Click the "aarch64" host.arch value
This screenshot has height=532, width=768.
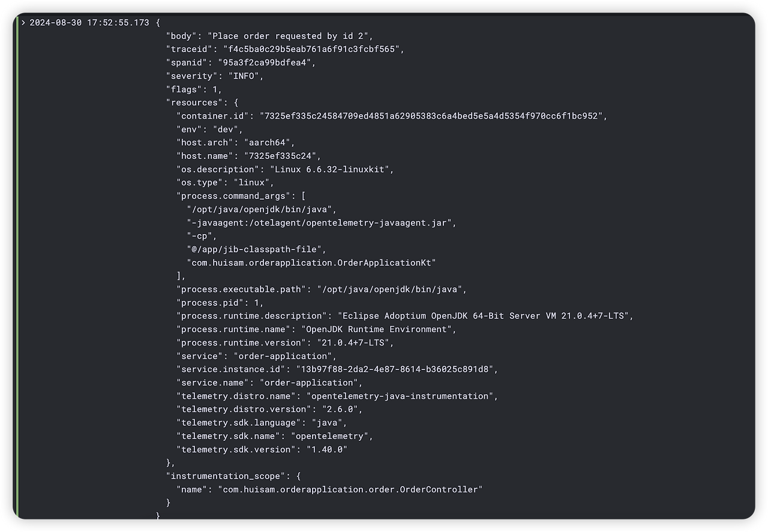coord(266,143)
